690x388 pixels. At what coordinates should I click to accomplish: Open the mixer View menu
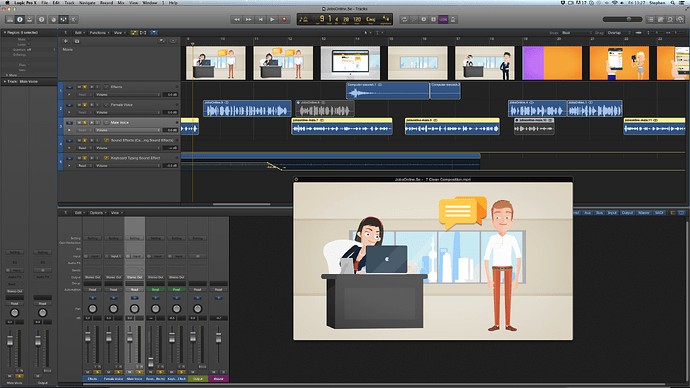pos(115,212)
